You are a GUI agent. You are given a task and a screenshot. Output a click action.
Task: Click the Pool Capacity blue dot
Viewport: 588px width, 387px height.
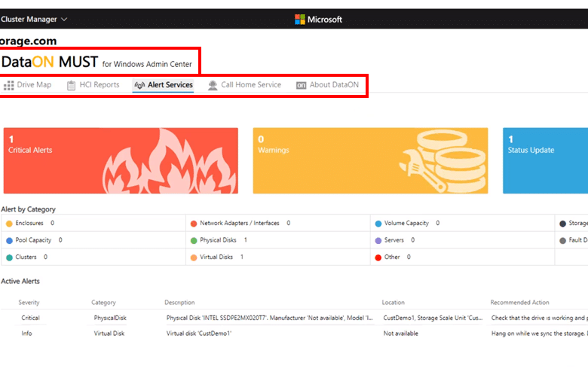coord(9,240)
